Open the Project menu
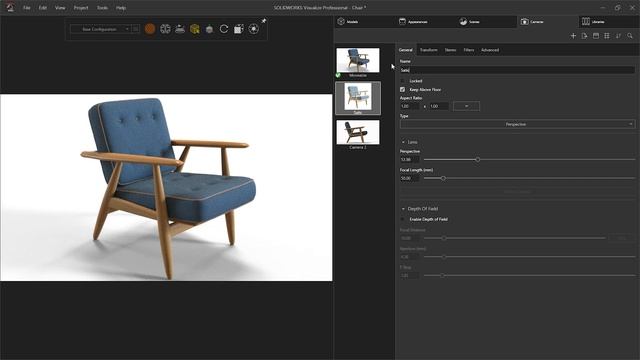640x360 pixels. [x=81, y=8]
